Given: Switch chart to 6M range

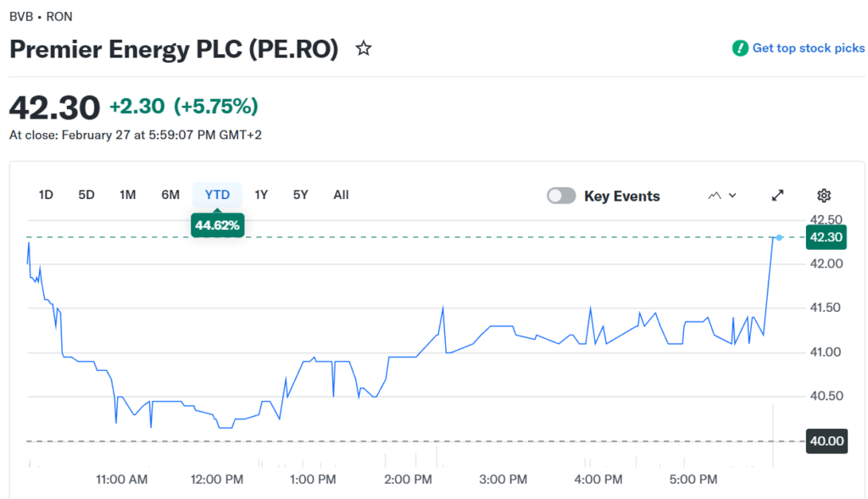Looking at the screenshot, I should [x=170, y=195].
